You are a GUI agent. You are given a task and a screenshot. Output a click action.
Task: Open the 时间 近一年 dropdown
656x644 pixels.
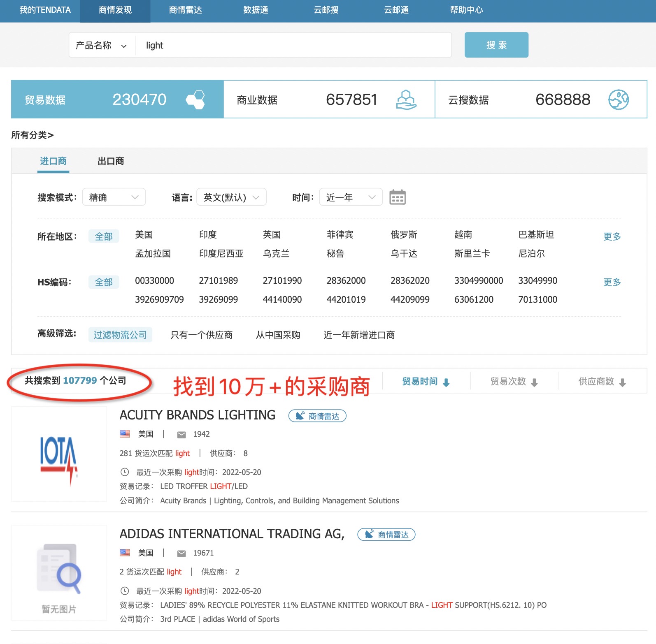[x=351, y=197]
